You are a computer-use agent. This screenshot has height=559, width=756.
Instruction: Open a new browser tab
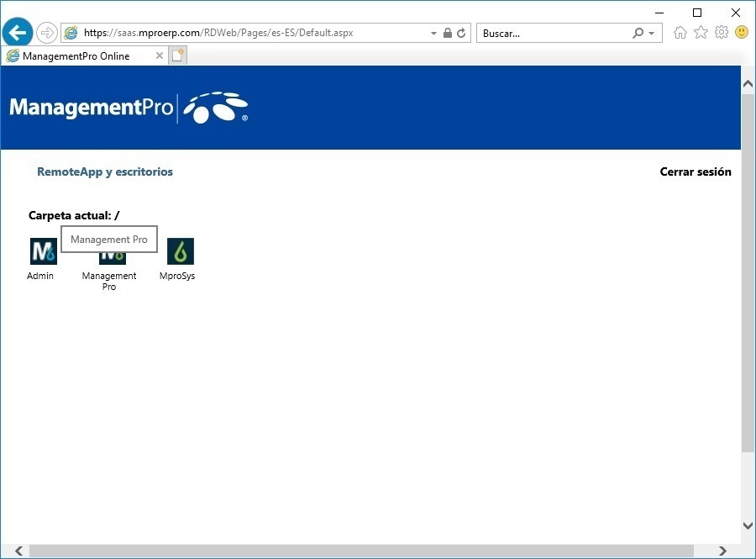[x=177, y=55]
